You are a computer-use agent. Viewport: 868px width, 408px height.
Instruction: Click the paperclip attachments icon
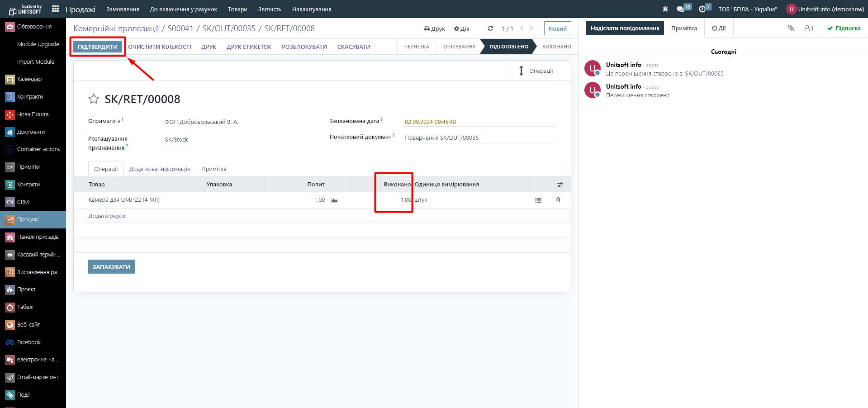(x=791, y=28)
